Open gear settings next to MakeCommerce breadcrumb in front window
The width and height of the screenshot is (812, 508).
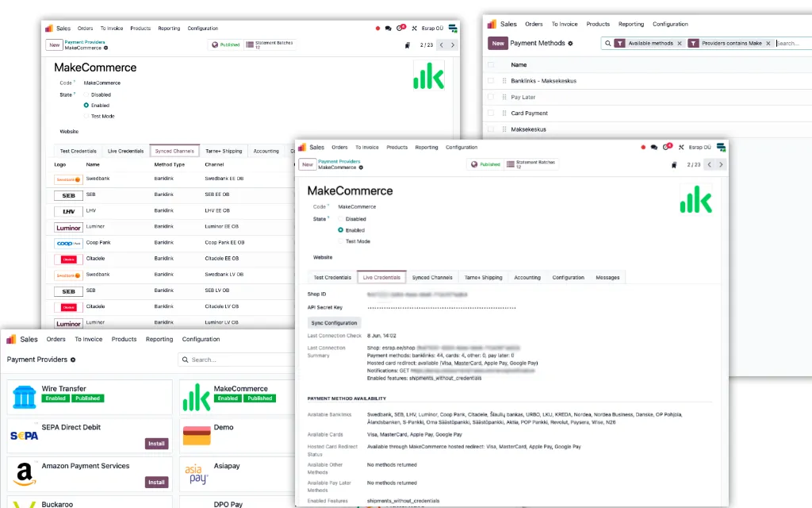coord(361,167)
